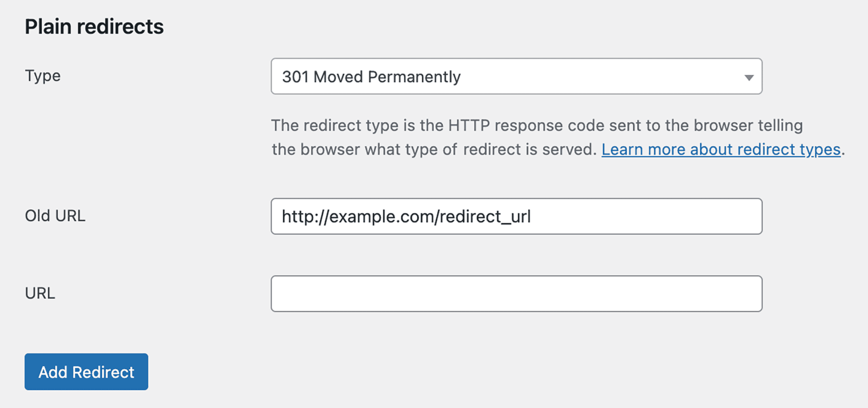Screen dimensions: 868x408
Task: Focus the Old URL input field
Action: pos(516,216)
